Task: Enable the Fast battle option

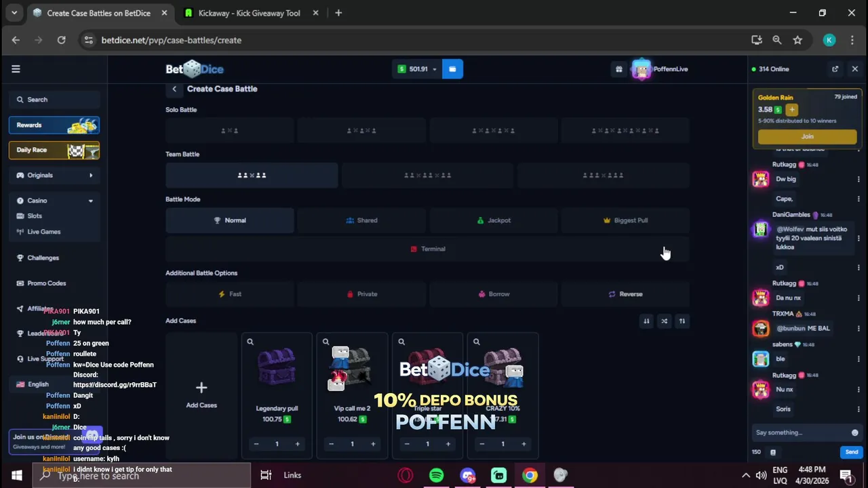Action: [x=230, y=294]
